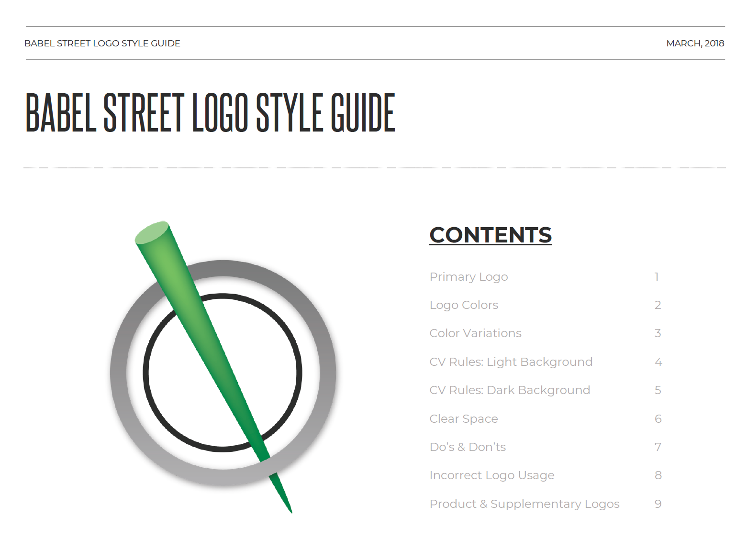Image resolution: width=747 pixels, height=560 pixels.
Task: Click page number 6 beside Clear Space
Action: coord(658,419)
